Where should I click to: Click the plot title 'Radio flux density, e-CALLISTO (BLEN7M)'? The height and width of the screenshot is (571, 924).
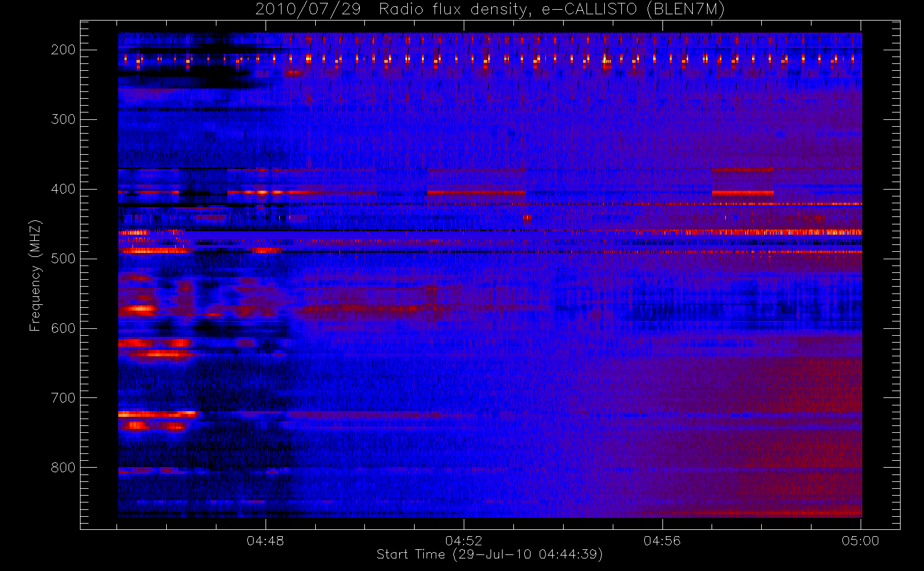coord(552,10)
